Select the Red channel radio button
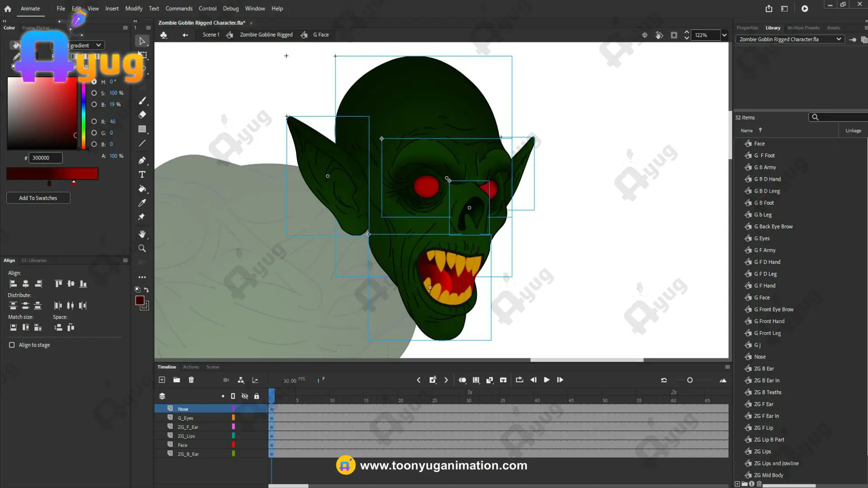 coord(94,122)
